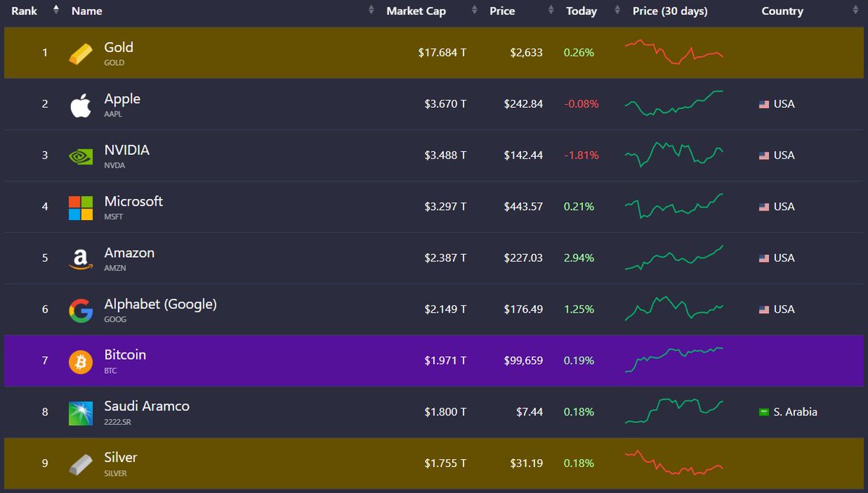
Task: View Amazon 30-day price chart
Action: pos(674,258)
